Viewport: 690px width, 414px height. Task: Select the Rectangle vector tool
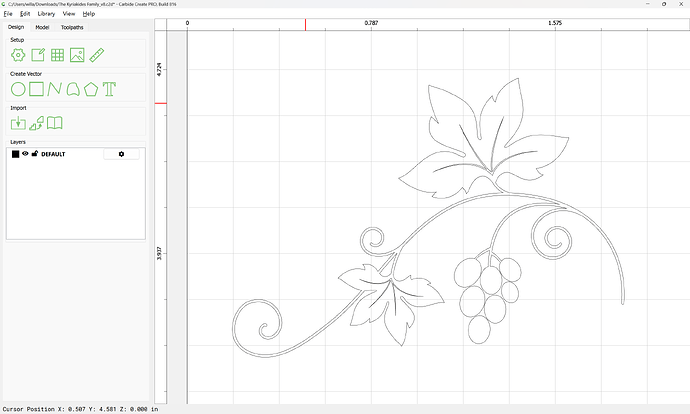point(36,89)
